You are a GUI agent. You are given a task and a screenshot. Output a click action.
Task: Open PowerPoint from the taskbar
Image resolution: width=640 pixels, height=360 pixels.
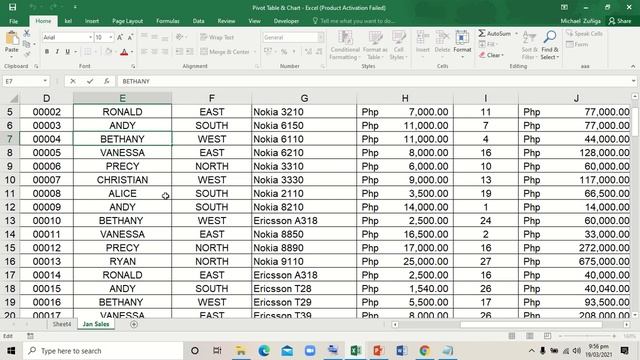coord(378,351)
